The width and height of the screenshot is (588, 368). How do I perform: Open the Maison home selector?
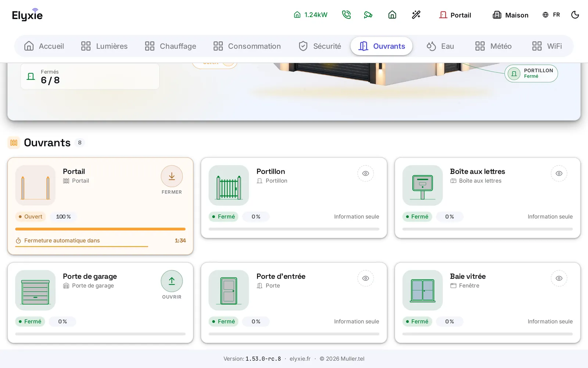[510, 15]
